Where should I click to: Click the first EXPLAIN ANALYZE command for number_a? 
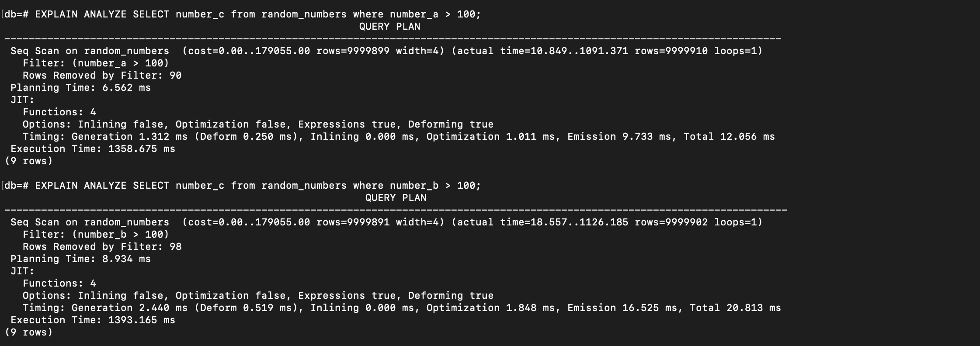click(258, 14)
